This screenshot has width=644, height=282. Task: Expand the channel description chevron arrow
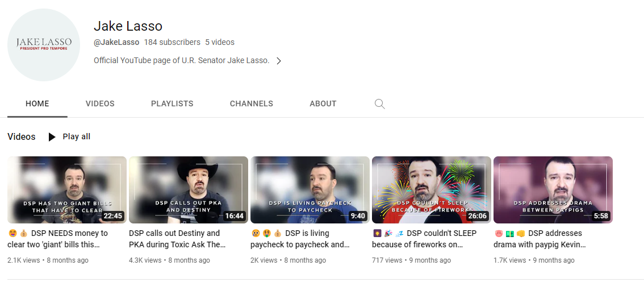[278, 61]
